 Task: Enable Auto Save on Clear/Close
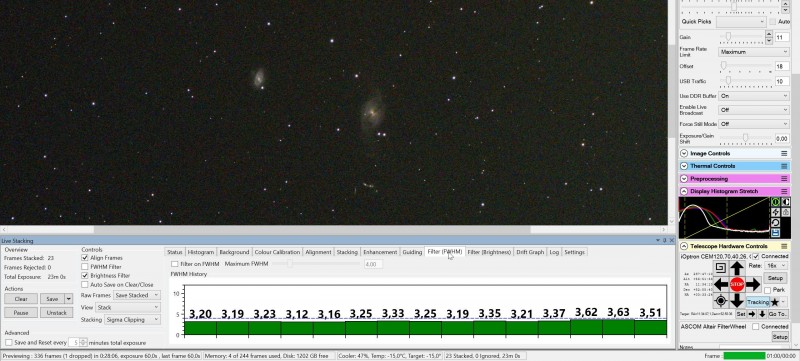click(x=85, y=285)
